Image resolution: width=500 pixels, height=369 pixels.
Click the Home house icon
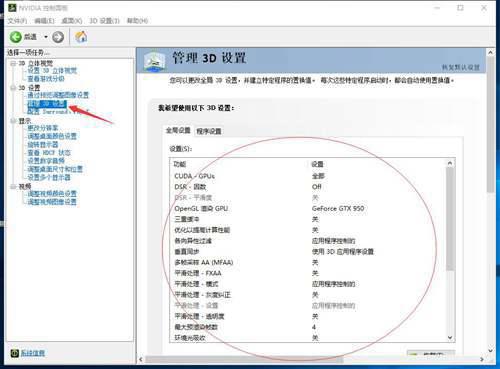[81, 37]
